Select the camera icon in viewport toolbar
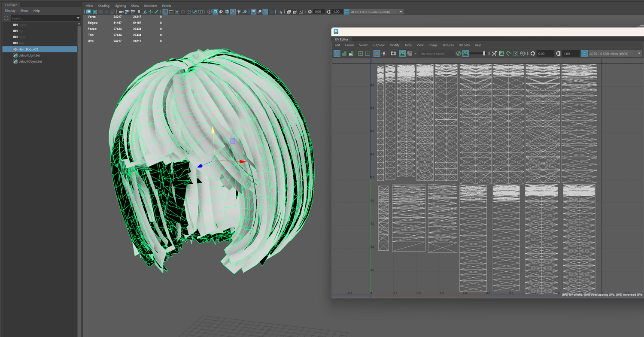The height and width of the screenshot is (337, 644). (x=121, y=12)
